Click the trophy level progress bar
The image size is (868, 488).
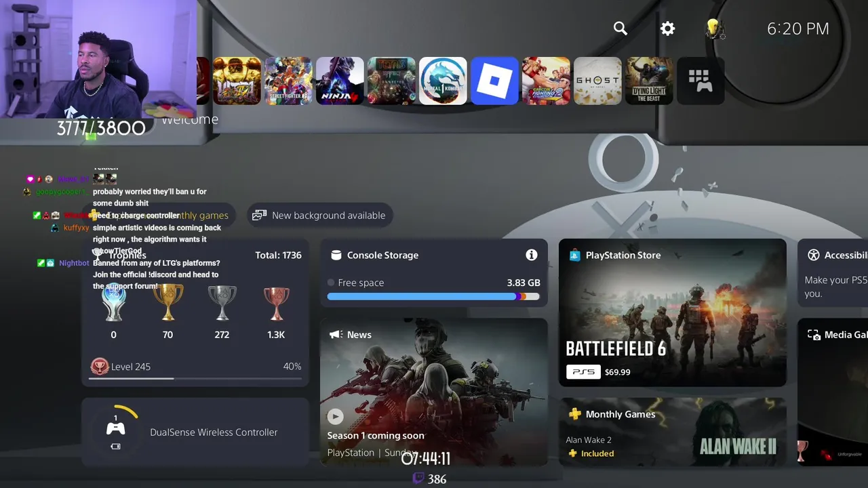click(x=195, y=378)
